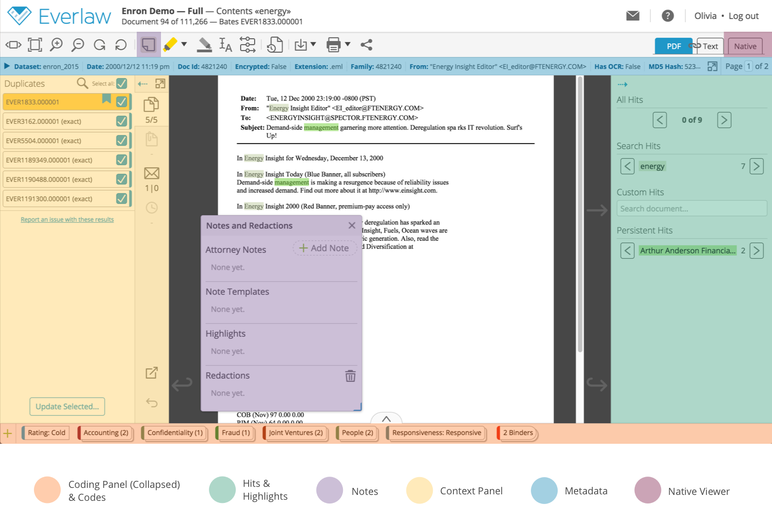Click the download icon
Screen dimensions: 772x532
(301, 45)
